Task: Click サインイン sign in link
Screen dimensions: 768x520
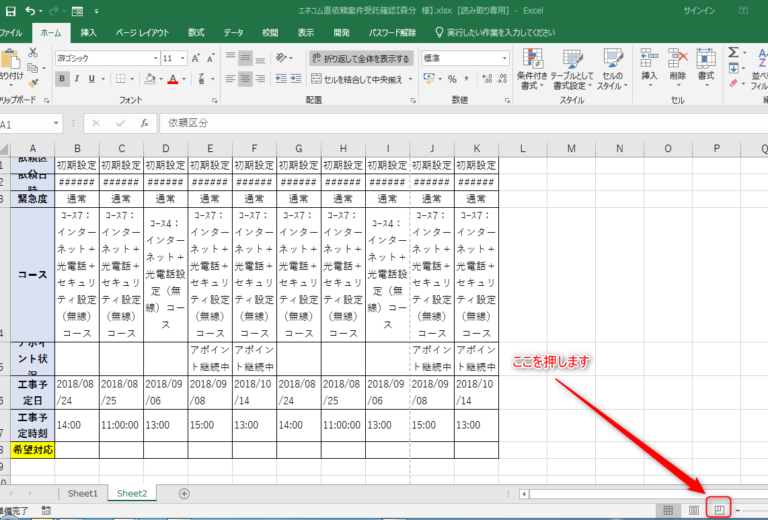Action: 699,10
